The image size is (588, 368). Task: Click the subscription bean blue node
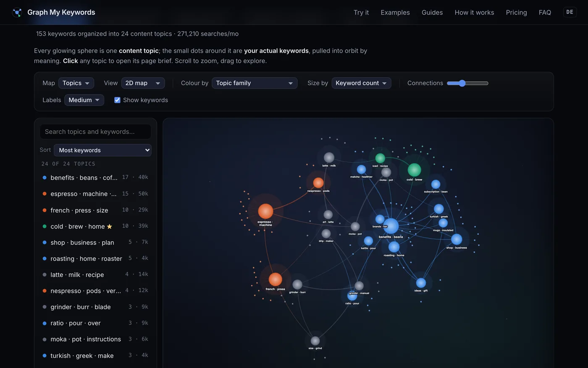click(436, 184)
